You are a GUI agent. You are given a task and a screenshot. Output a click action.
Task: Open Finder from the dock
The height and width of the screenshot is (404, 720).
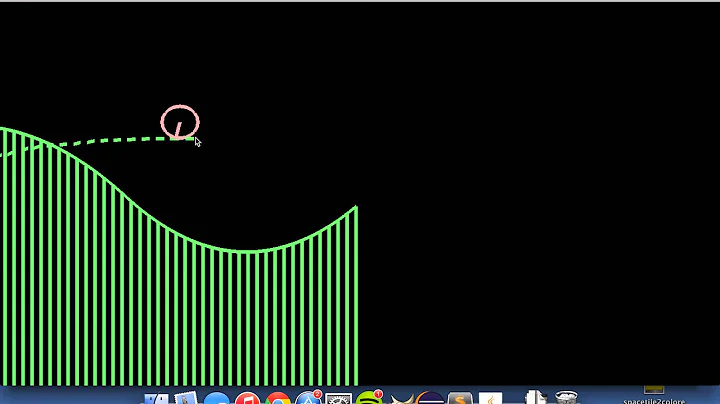pos(156,398)
